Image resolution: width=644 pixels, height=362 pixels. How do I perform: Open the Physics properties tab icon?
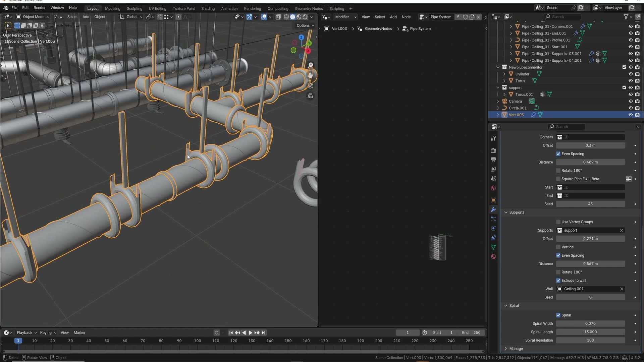coord(493,228)
